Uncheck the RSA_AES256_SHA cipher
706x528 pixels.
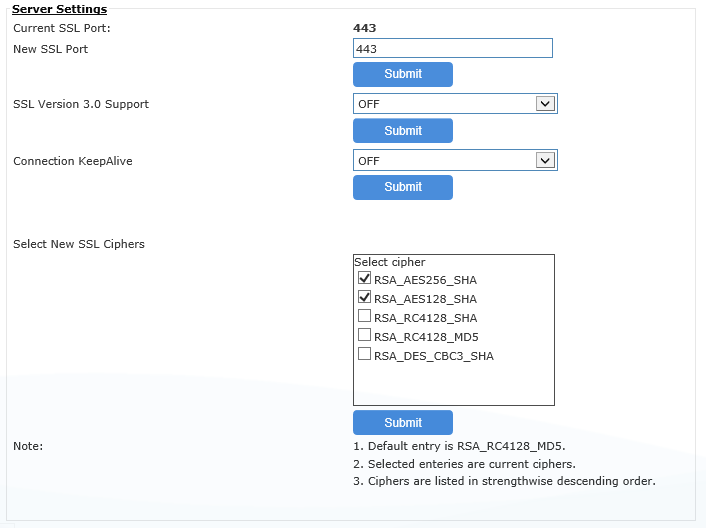[364, 278]
